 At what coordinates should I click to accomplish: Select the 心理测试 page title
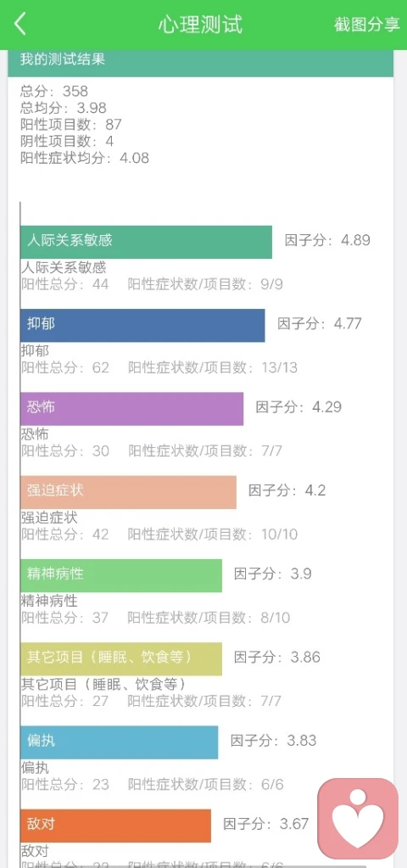200,25
